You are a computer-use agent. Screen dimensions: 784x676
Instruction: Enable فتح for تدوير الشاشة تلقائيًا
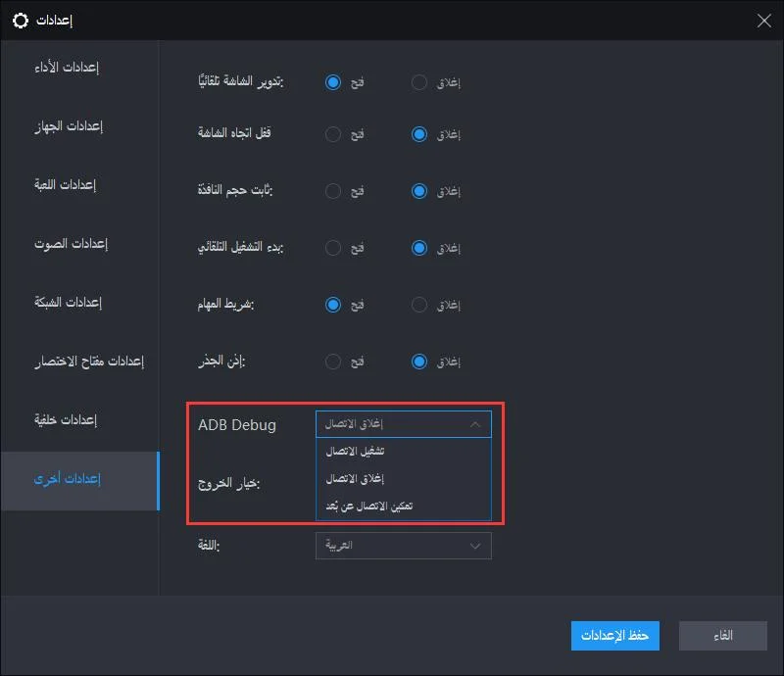pyautogui.click(x=333, y=82)
